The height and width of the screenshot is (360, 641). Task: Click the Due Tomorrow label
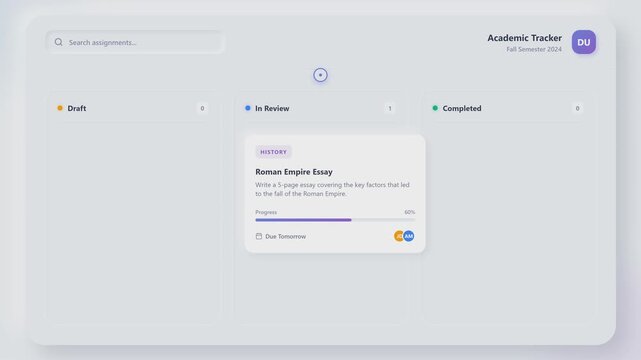coord(285,236)
